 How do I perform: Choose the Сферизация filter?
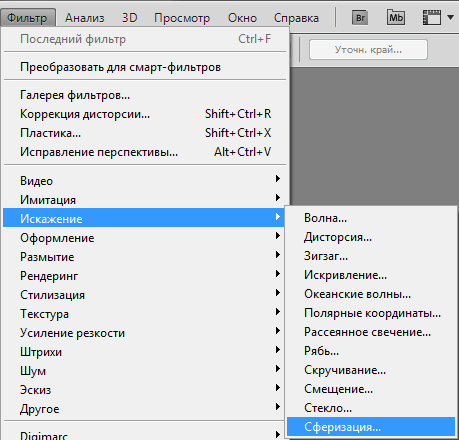point(371,427)
